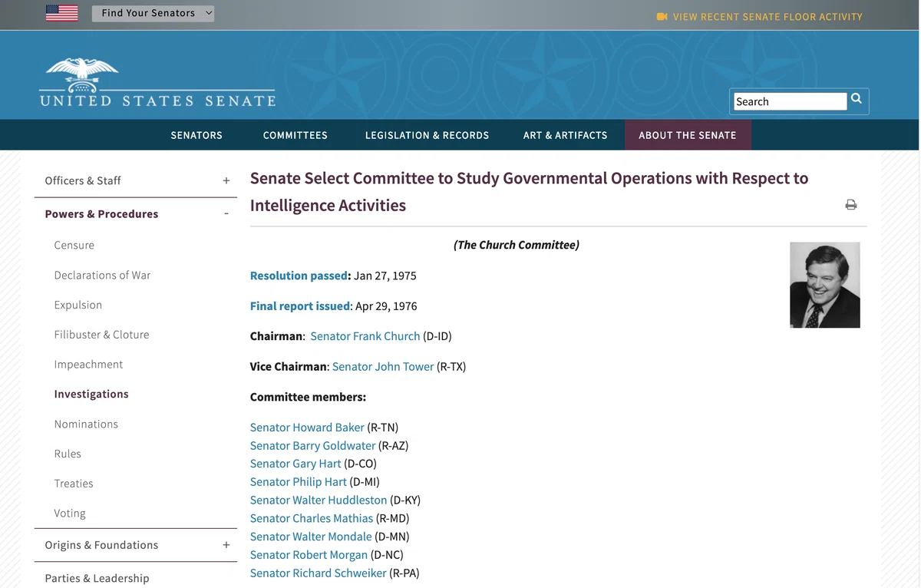Click the senator portrait photo thumbnail
921x588 pixels.
point(825,285)
